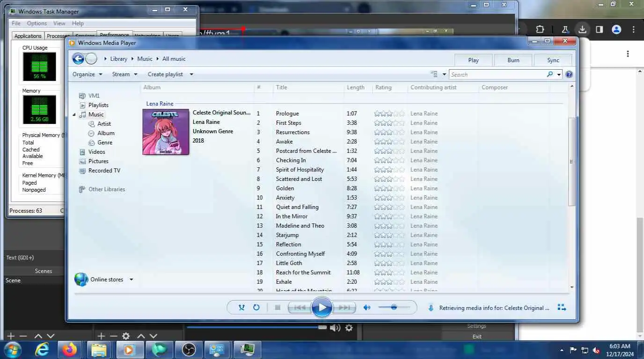
Task: Open Playlists in the navigation pane
Action: [x=94, y=105]
